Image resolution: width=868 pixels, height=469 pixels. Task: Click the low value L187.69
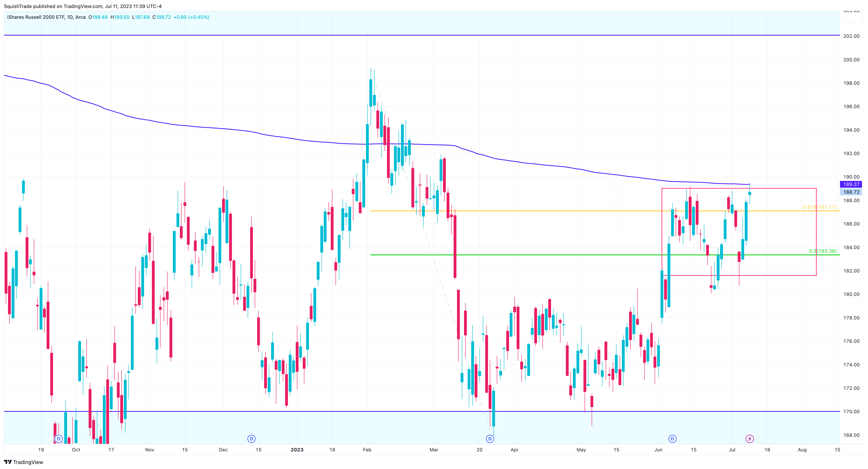(141, 17)
